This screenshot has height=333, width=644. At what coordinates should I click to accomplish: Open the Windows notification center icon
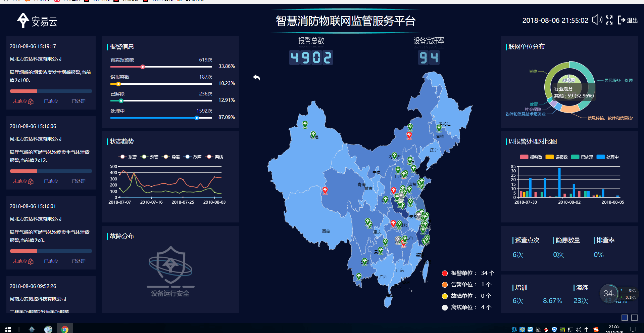(x=633, y=330)
